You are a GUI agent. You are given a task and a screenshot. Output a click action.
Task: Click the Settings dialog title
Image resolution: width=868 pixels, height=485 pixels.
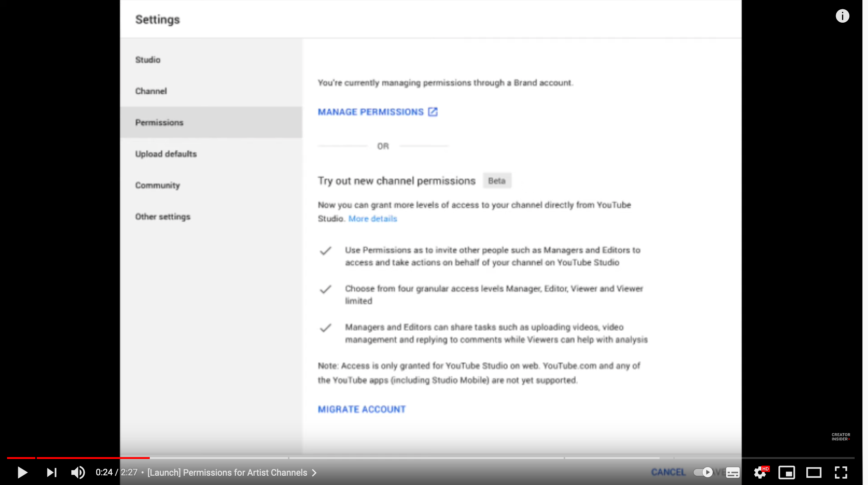coord(158,20)
